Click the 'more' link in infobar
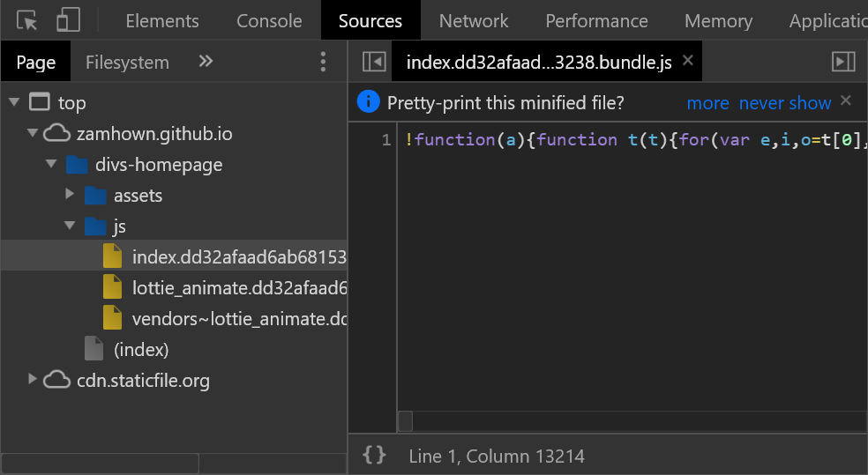 coord(707,103)
